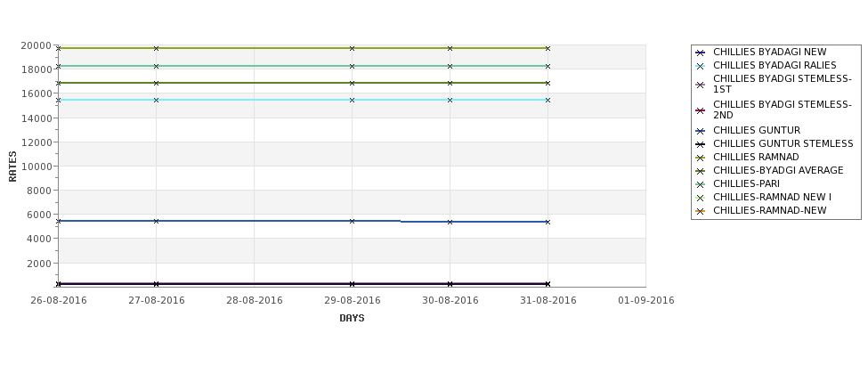Click the RATES axis title
The width and height of the screenshot is (868, 382).
coord(12,167)
